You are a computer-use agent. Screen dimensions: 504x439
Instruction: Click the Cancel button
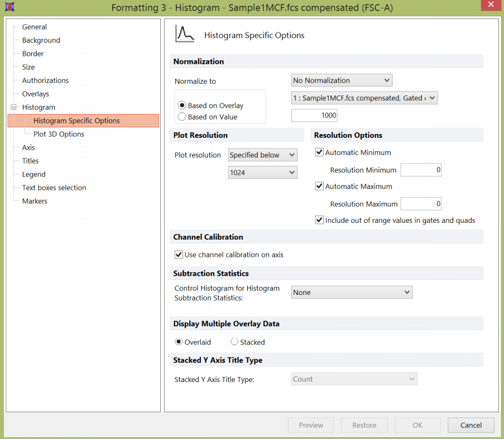[471, 425]
